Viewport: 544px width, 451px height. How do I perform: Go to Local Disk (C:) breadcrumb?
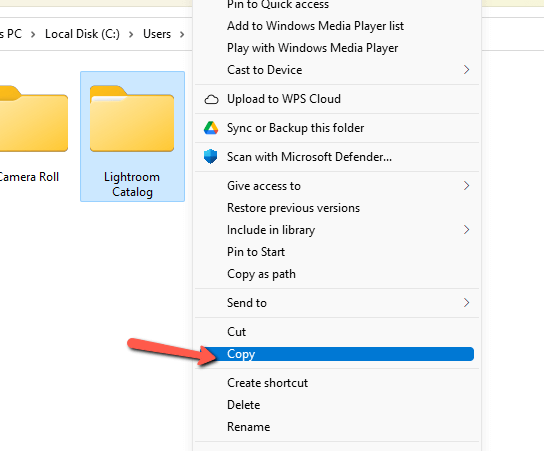82,34
